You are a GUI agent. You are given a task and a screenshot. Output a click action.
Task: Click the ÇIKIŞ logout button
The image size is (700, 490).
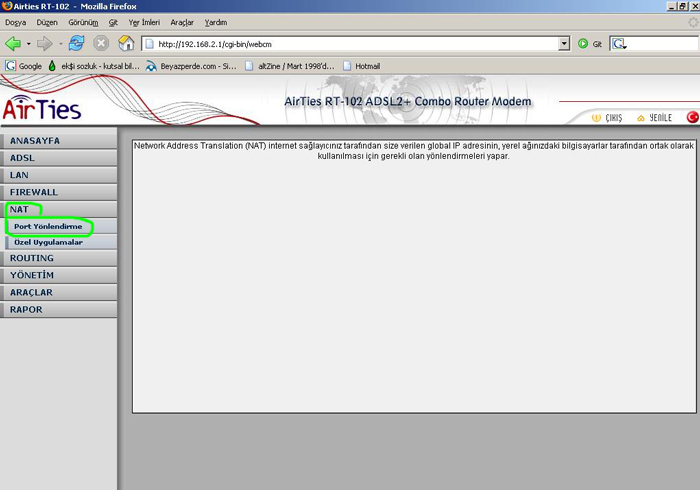point(607,118)
